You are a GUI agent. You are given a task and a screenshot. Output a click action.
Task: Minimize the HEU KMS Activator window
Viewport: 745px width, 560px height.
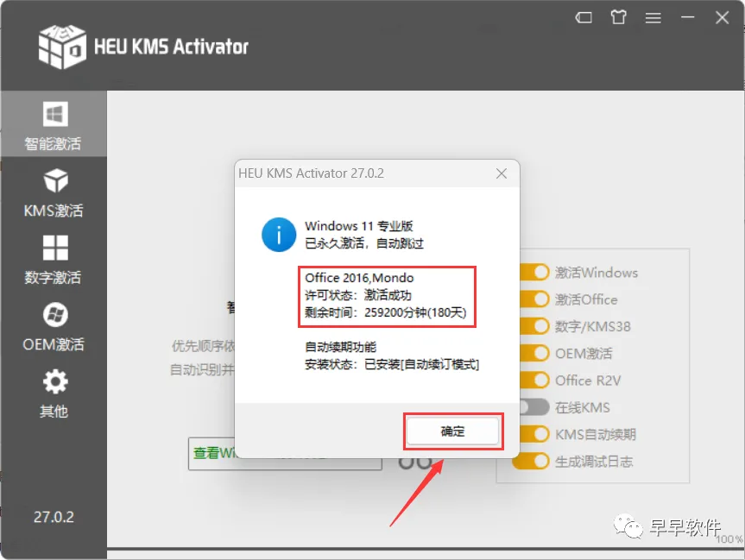(x=687, y=17)
